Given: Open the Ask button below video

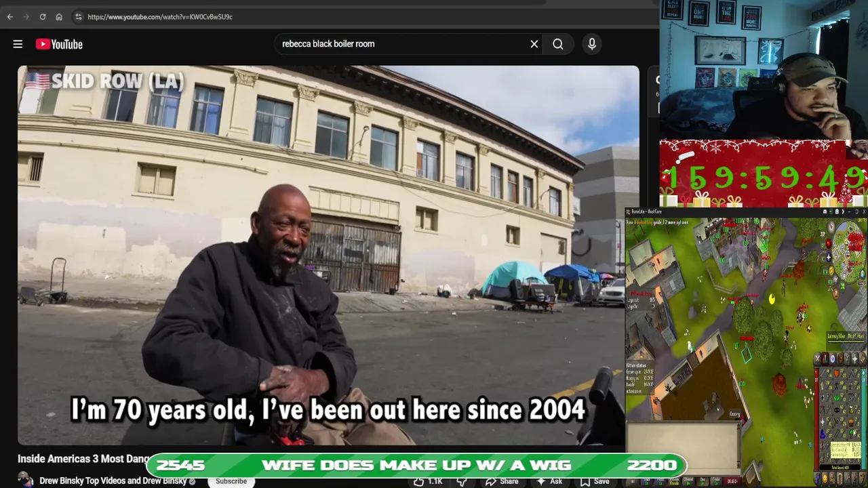Looking at the screenshot, I should (549, 481).
